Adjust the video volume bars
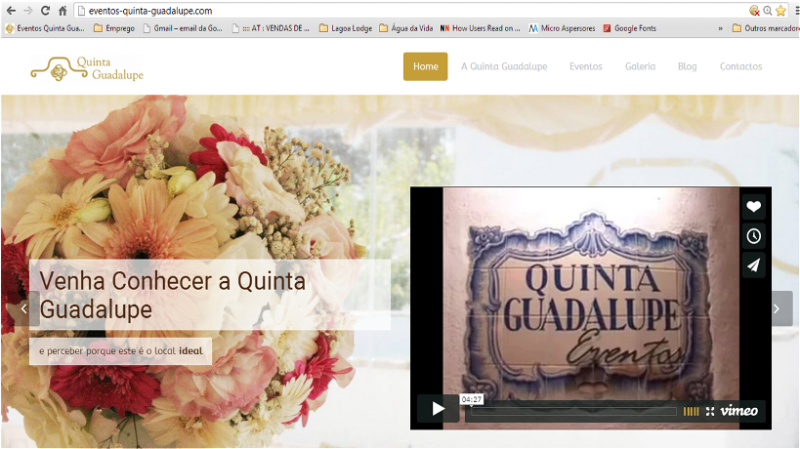 pos(691,411)
